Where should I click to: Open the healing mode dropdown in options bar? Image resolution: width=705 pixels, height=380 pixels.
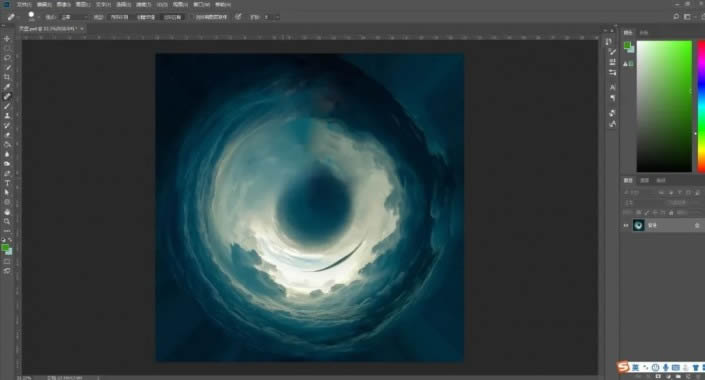(x=75, y=17)
